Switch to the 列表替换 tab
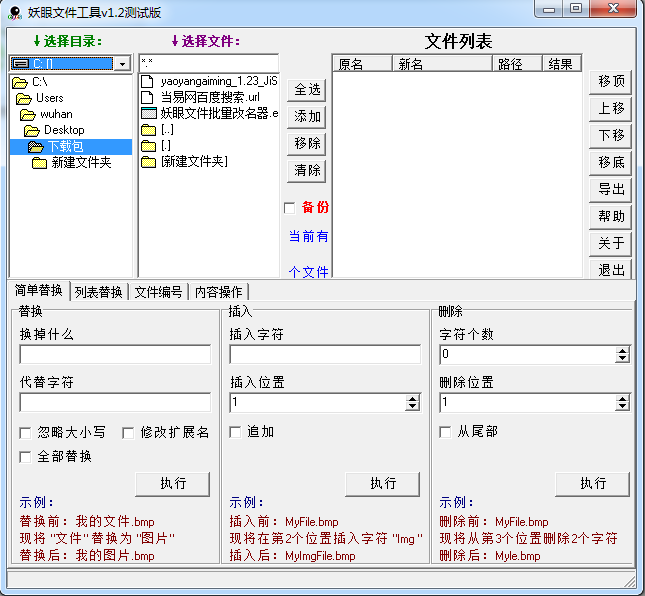 click(x=98, y=292)
